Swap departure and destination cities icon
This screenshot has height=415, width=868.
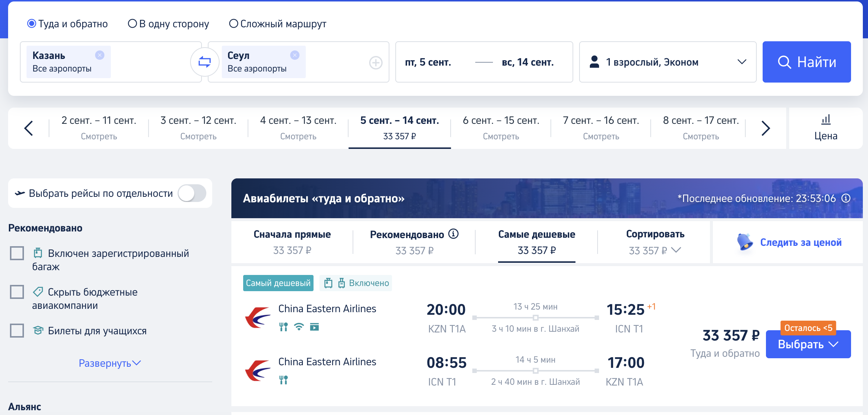(204, 62)
